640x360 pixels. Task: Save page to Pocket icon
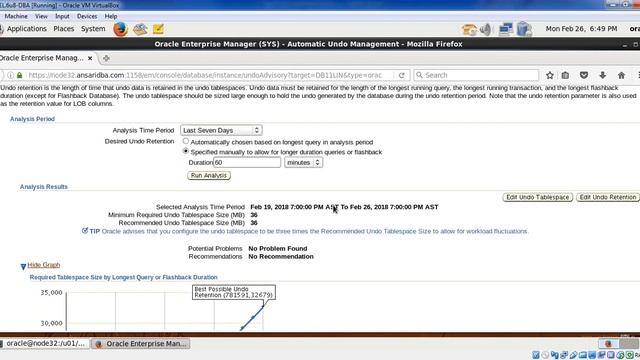click(584, 75)
